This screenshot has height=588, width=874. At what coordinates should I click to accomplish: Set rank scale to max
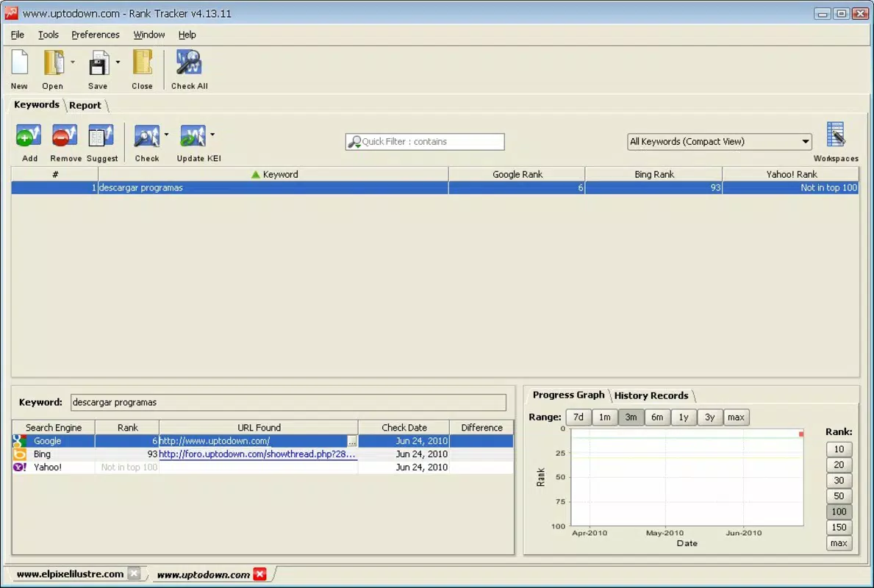(839, 543)
